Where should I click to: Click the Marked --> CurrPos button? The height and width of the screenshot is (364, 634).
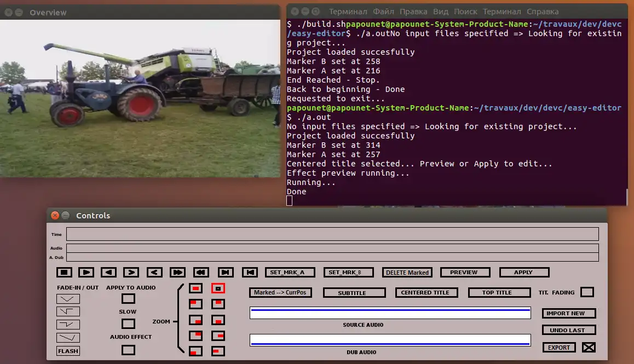280,292
